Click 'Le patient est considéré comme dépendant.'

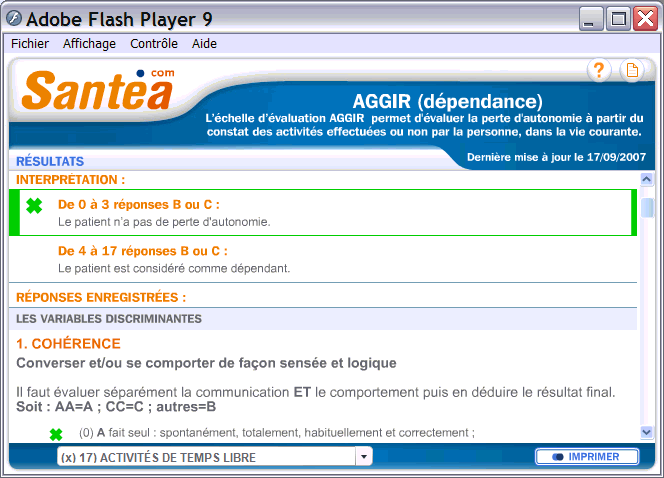click(174, 268)
